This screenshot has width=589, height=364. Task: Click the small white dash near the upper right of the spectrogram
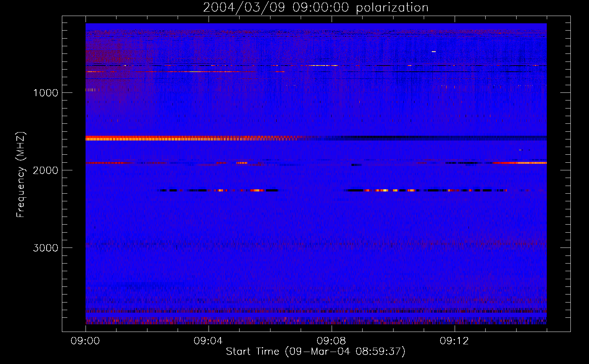434,52
